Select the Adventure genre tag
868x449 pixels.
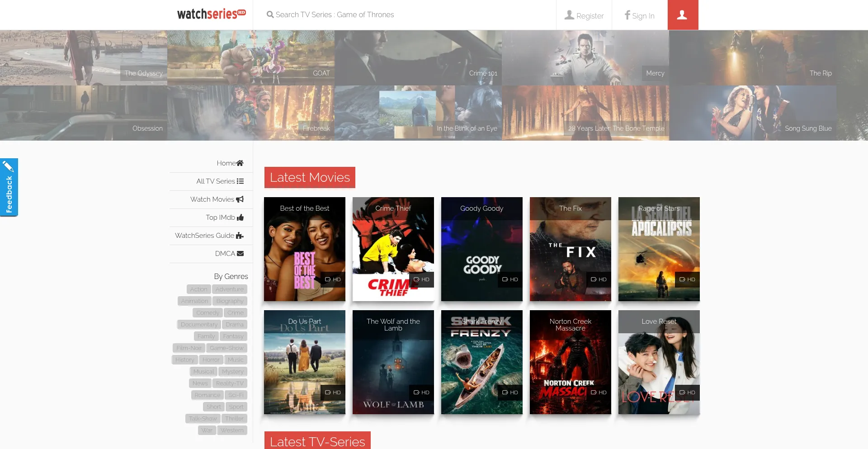tap(230, 289)
